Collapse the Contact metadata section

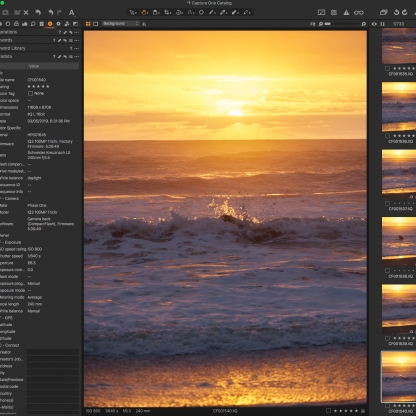10,345
